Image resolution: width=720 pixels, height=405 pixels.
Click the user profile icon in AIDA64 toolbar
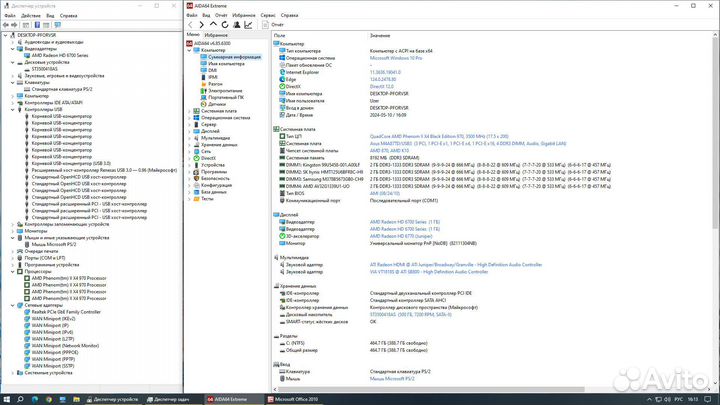click(x=236, y=26)
